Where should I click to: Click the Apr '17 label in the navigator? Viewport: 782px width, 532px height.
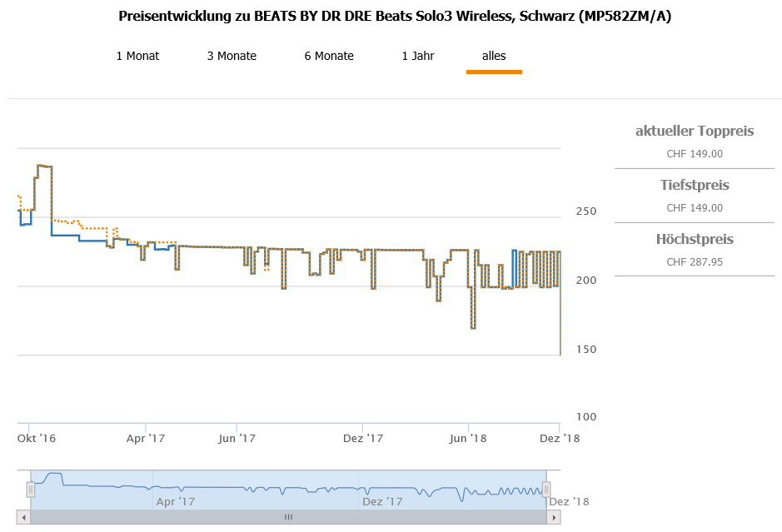pyautogui.click(x=175, y=501)
